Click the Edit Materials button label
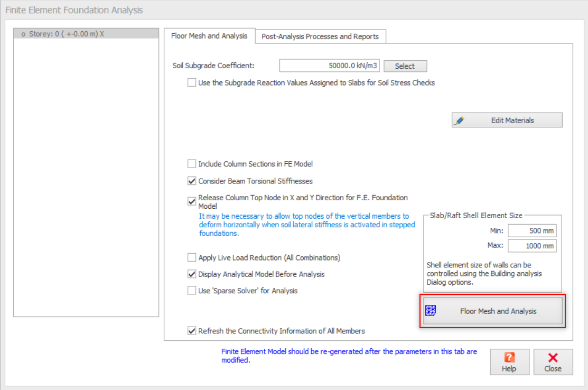This screenshot has width=588, height=390. click(x=512, y=120)
